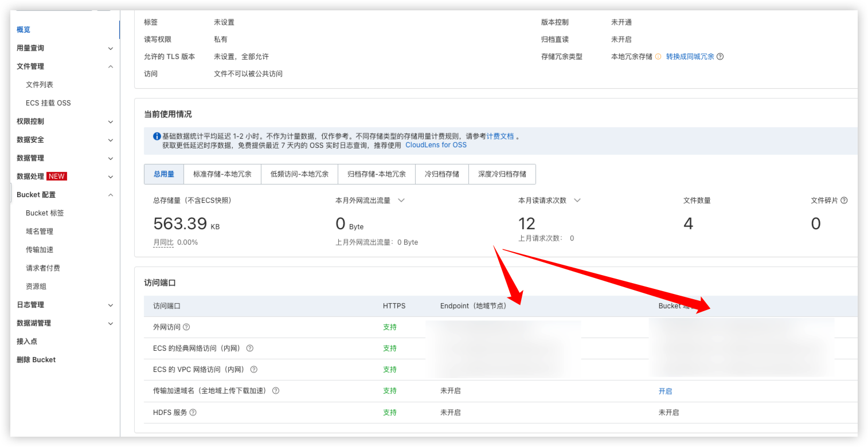Click the 当前使用情况 section heading
Screen dimensions: 868x447
pos(168,115)
